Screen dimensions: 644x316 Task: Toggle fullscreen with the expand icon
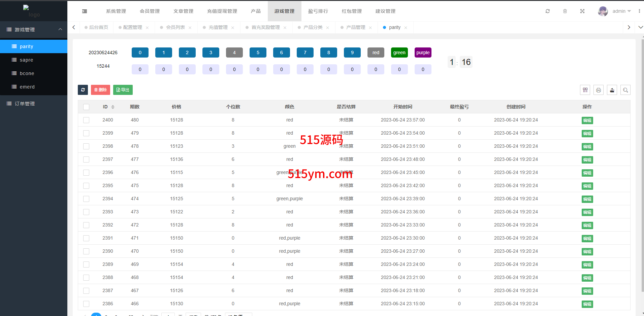click(x=582, y=11)
